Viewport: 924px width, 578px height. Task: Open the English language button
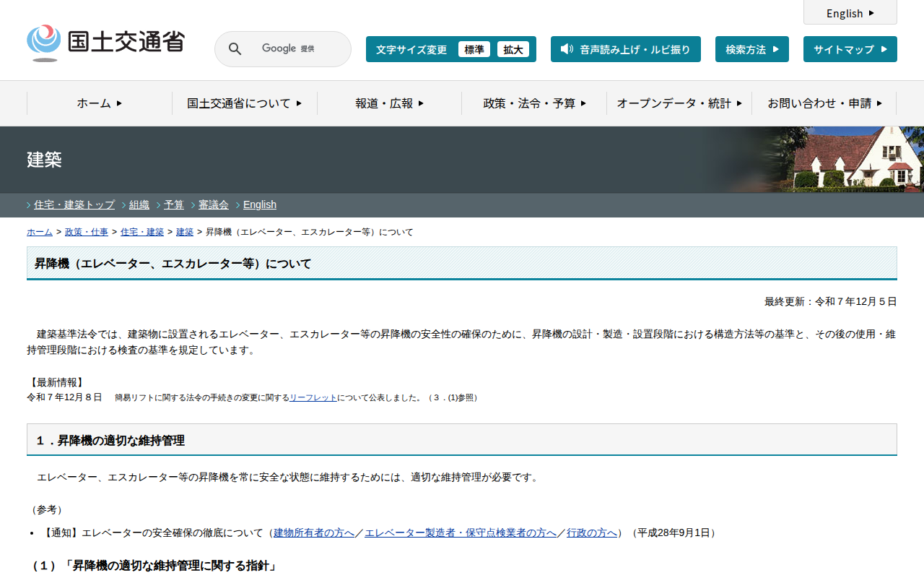coord(850,13)
